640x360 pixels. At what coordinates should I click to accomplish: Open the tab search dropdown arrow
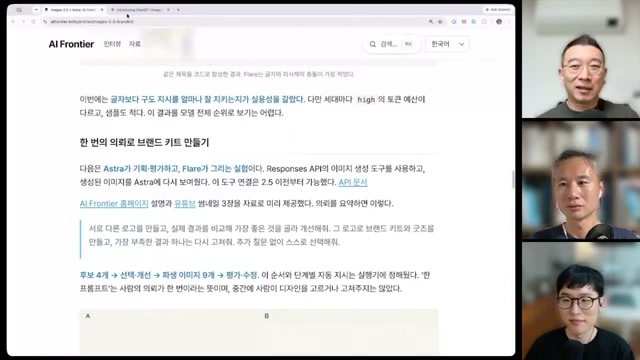pyautogui.click(x=36, y=9)
